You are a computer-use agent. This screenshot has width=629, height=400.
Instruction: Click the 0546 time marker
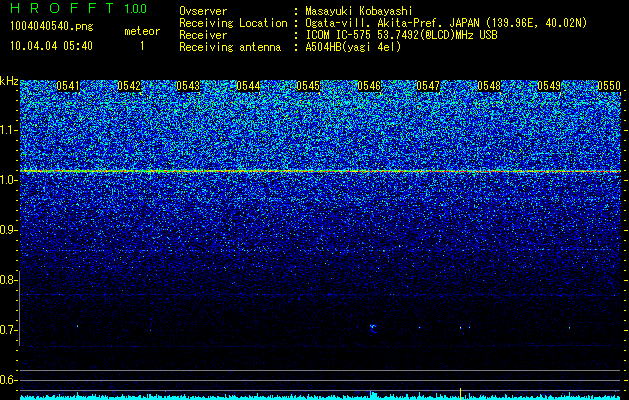369,86
